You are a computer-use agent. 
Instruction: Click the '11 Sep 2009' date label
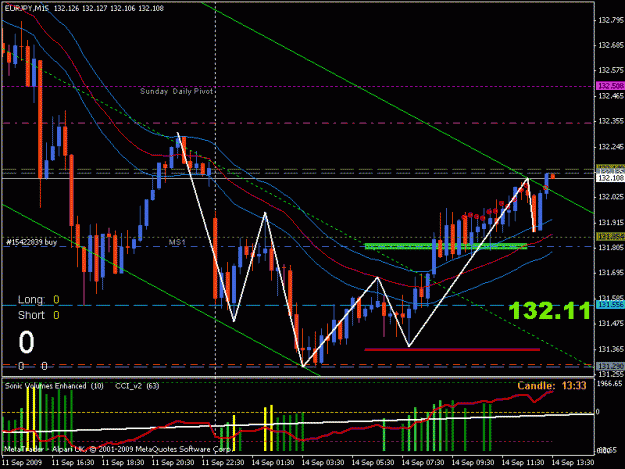coord(22,462)
